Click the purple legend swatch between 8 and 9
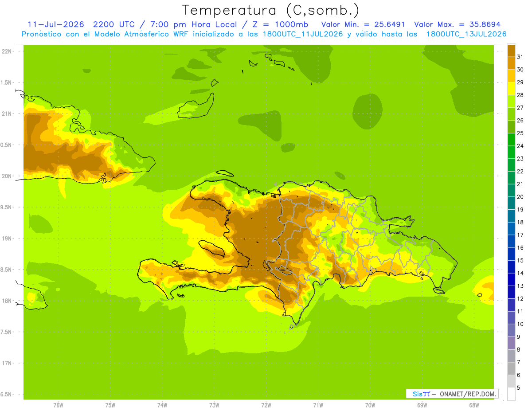532x411 pixels. tap(511, 343)
